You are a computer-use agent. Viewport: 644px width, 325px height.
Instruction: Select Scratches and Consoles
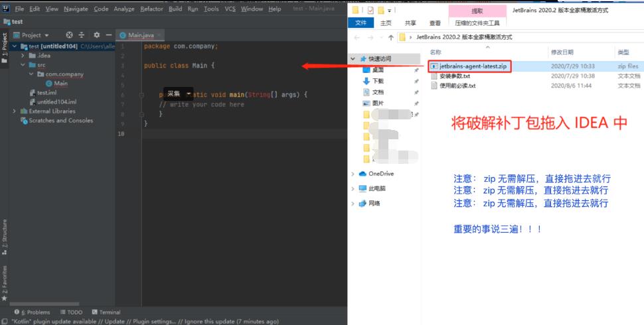57,121
